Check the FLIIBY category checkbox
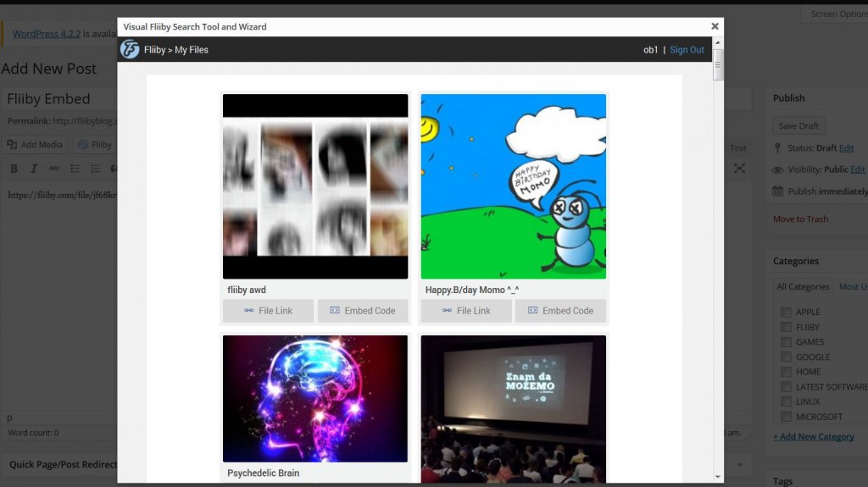Screen dimensions: 868x487 (786, 327)
